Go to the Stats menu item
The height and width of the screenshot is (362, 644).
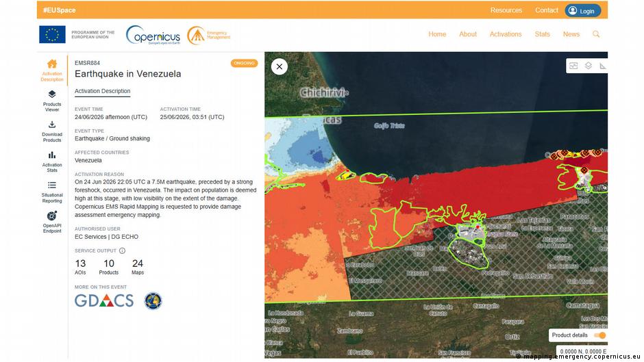click(x=542, y=34)
